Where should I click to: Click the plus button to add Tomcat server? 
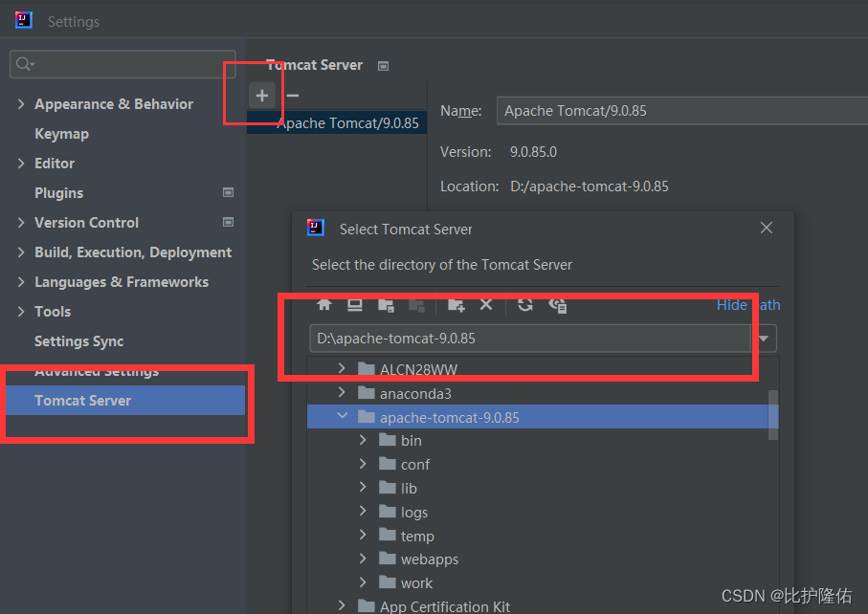[x=262, y=96]
